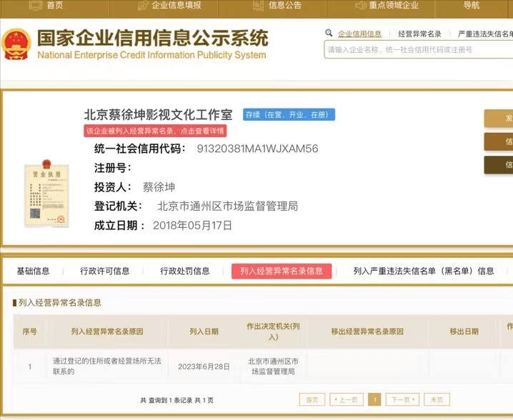Image resolution: width=513 pixels, height=420 pixels.
Task: Click the 上一页 pagination button
Action: pyautogui.click(x=347, y=400)
